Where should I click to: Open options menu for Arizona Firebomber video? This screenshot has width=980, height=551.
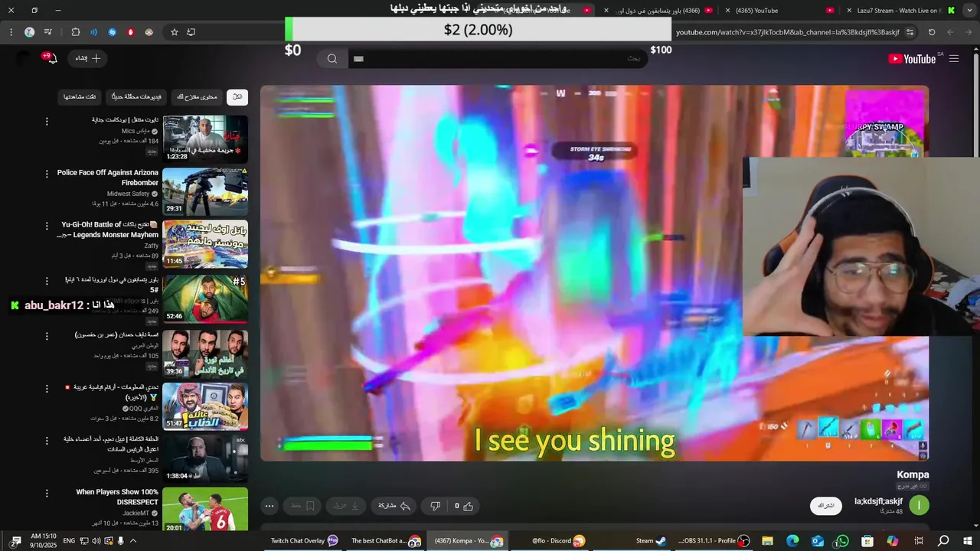click(x=47, y=174)
